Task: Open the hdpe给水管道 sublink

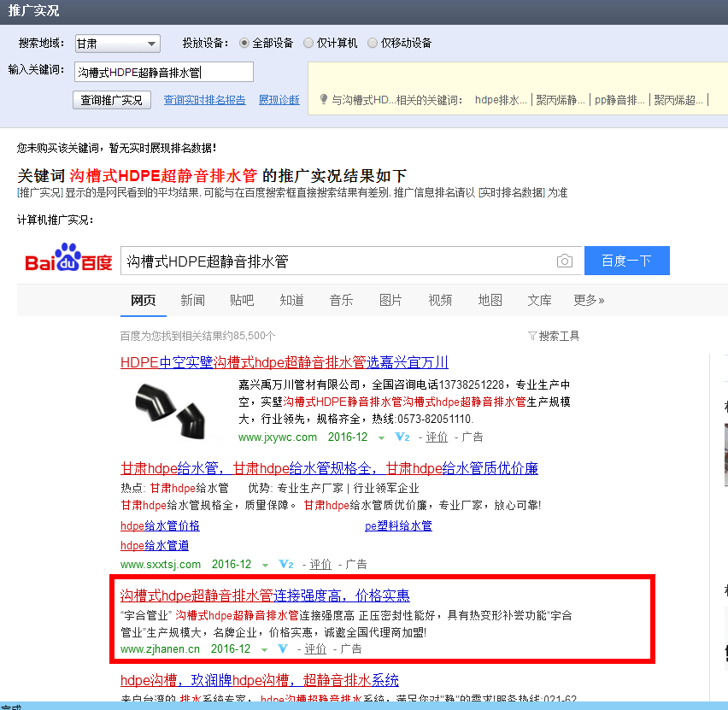Action: click(x=155, y=545)
